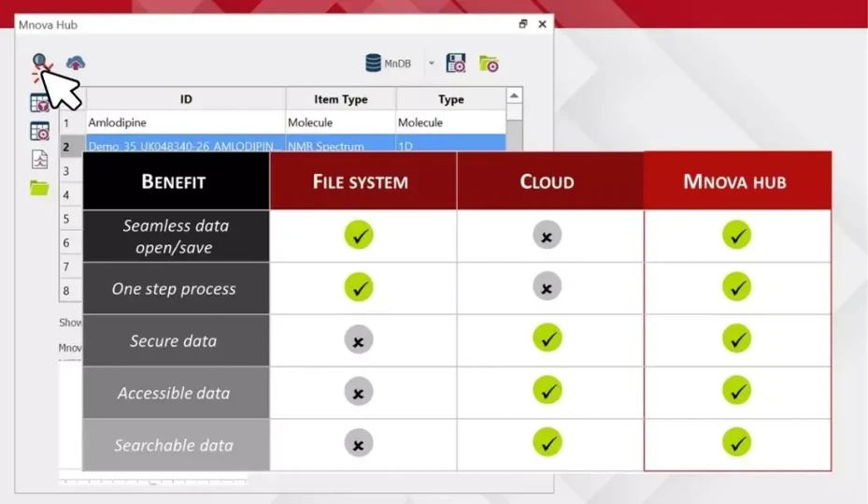Viewport: 868px width, 504px height.
Task: Click the sidebar table settings icon
Action: 39,131
